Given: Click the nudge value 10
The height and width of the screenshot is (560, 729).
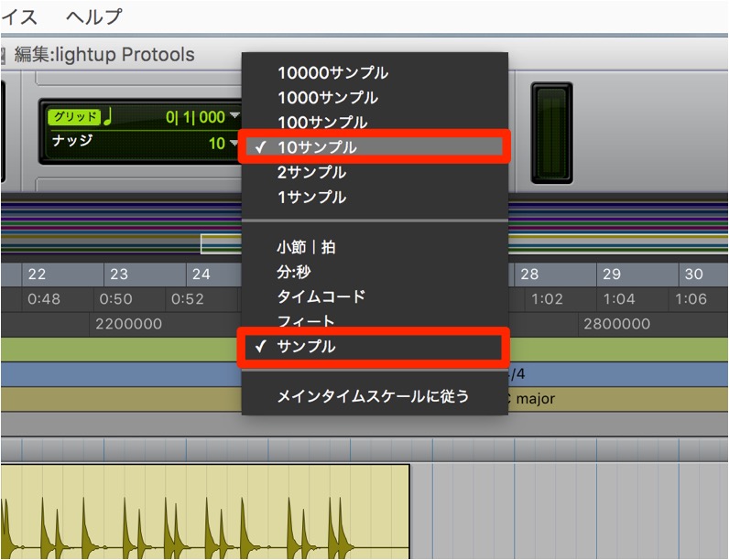Looking at the screenshot, I should (217, 144).
